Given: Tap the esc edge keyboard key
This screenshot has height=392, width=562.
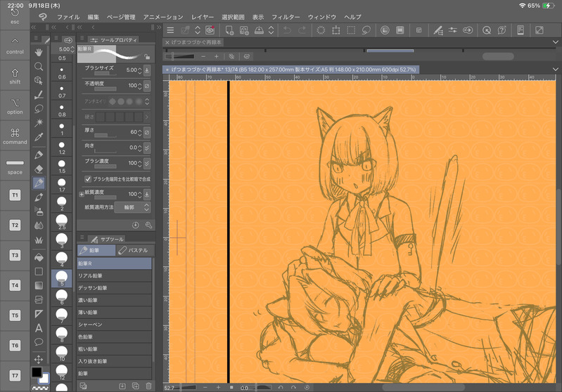Looking at the screenshot, I should (x=15, y=16).
